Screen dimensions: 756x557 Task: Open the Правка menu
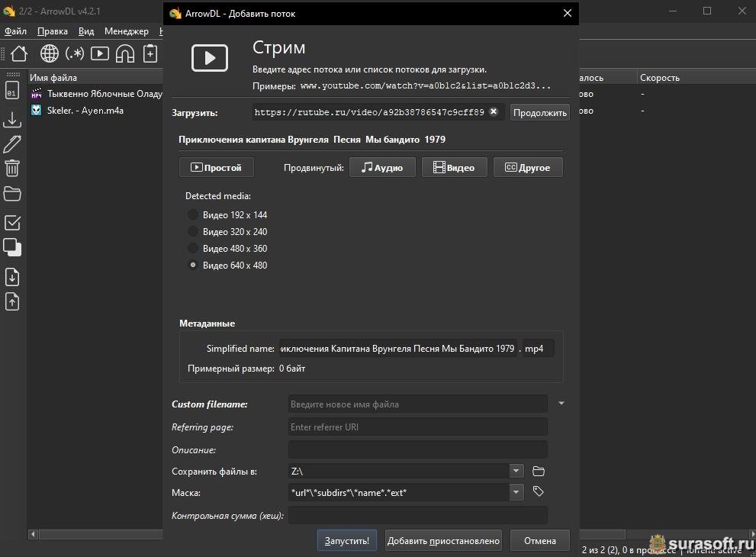click(x=53, y=31)
